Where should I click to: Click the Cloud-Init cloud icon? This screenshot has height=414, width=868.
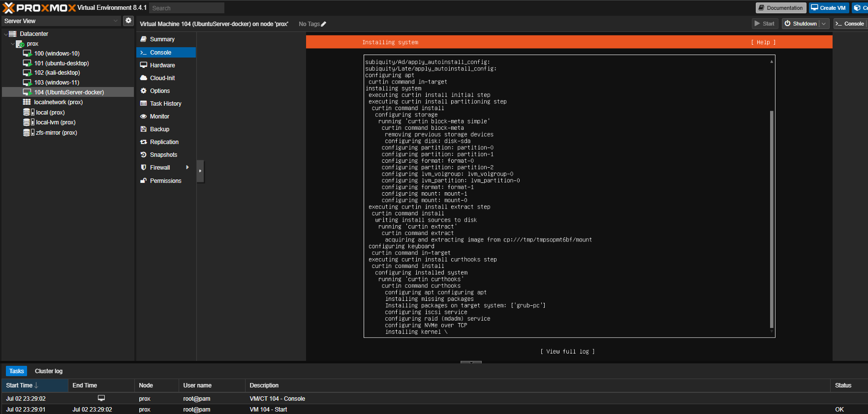click(x=144, y=78)
